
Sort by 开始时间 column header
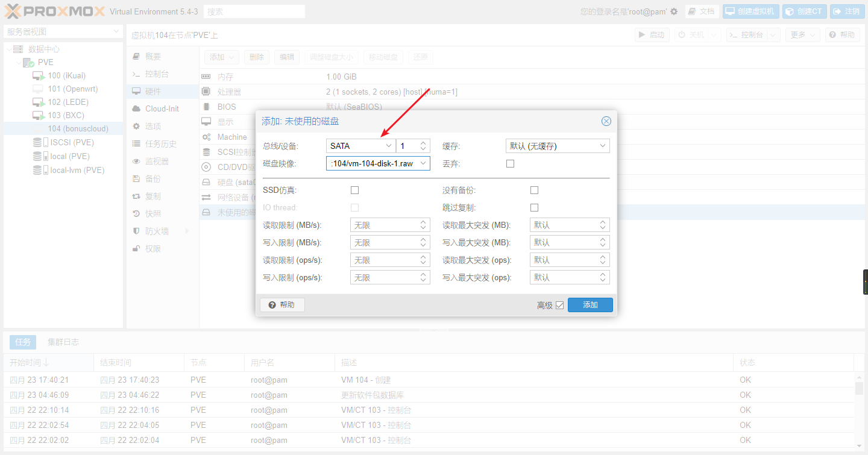(48, 363)
